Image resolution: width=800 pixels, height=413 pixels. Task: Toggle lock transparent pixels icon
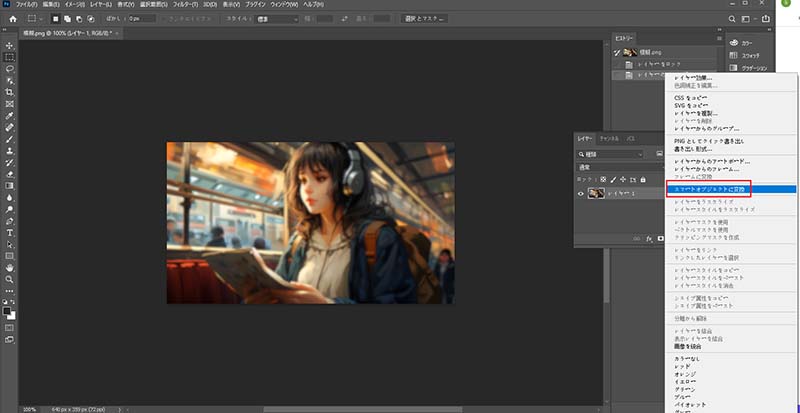tap(604, 180)
